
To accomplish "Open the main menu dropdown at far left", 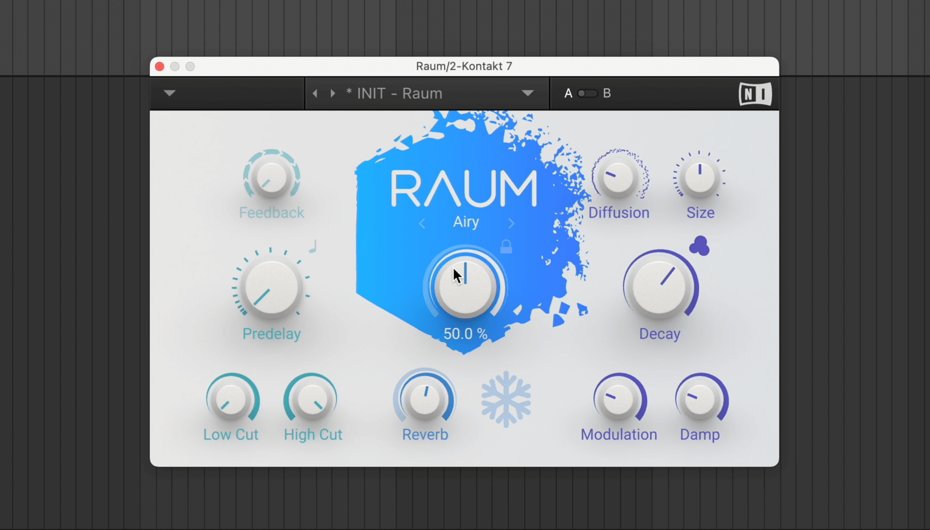I will coord(169,94).
